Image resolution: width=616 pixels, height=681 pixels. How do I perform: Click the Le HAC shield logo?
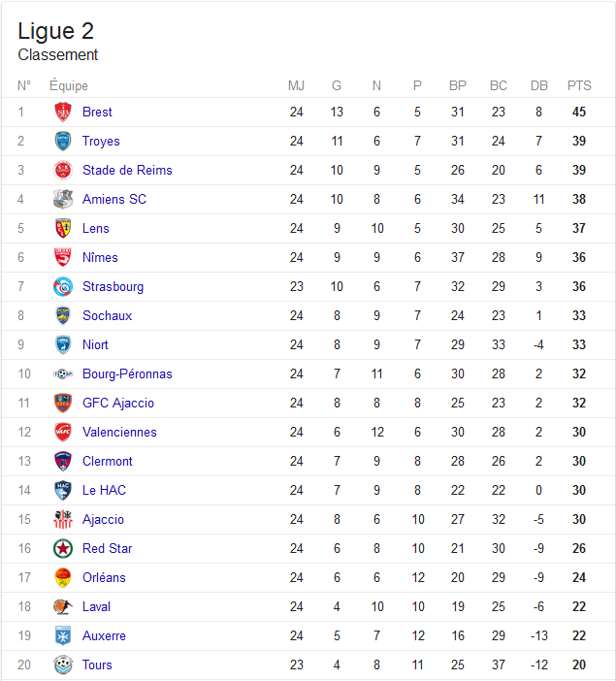(63, 490)
